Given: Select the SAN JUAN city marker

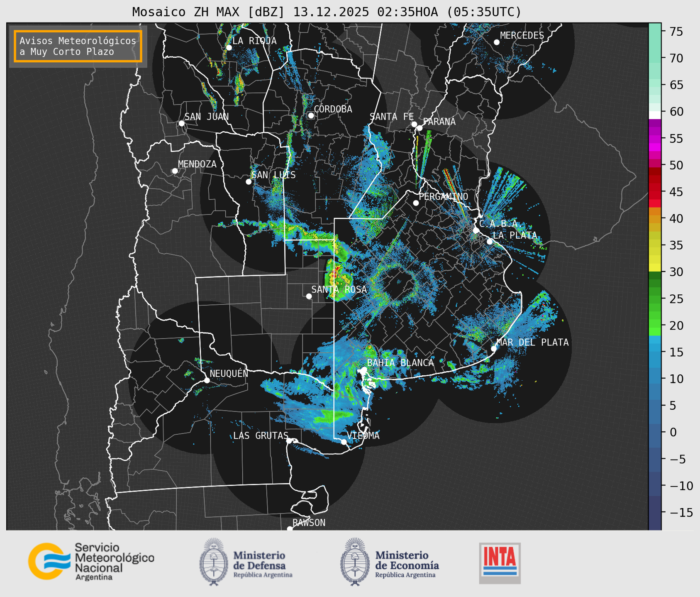Looking at the screenshot, I should click(x=181, y=123).
